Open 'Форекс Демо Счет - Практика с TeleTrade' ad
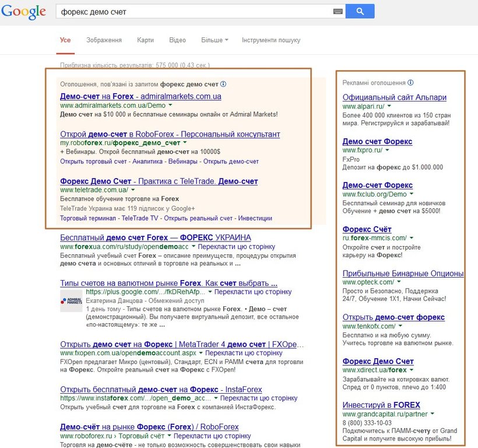Screen dimensions: 478x448 pyautogui.click(x=159, y=181)
